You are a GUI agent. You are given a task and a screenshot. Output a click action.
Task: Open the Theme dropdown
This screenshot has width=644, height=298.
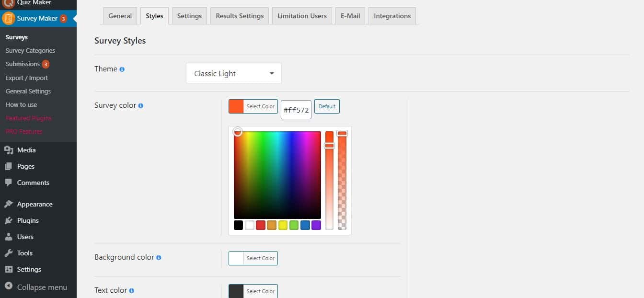click(234, 73)
